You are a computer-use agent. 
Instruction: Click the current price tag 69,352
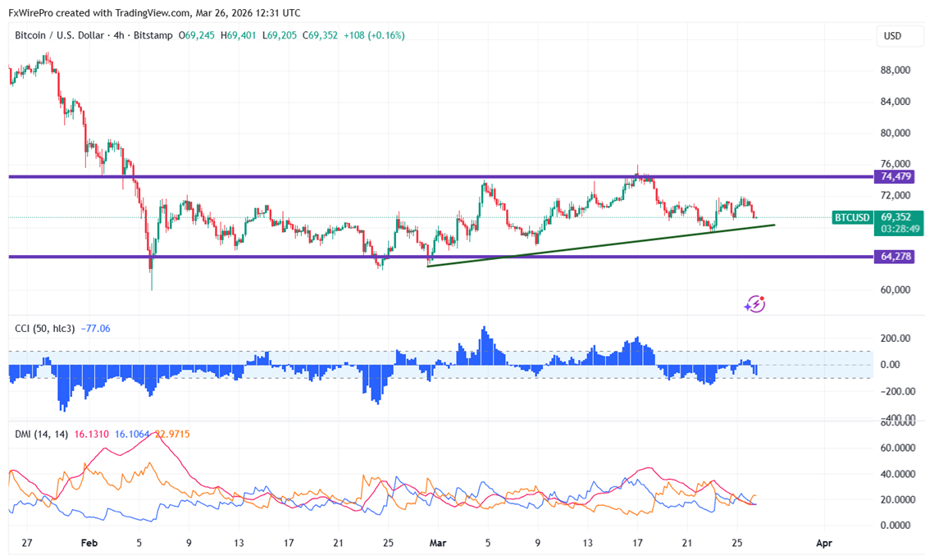[895, 217]
